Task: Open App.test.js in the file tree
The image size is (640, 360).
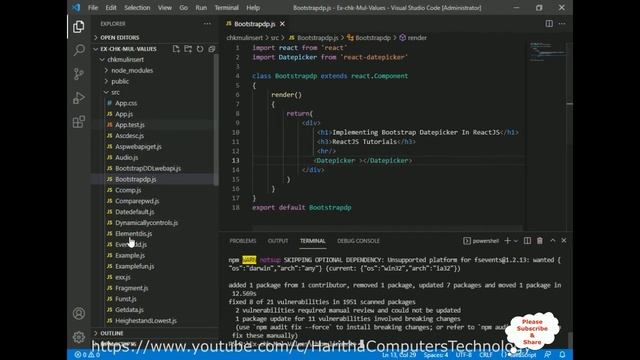Action: pyautogui.click(x=129, y=125)
